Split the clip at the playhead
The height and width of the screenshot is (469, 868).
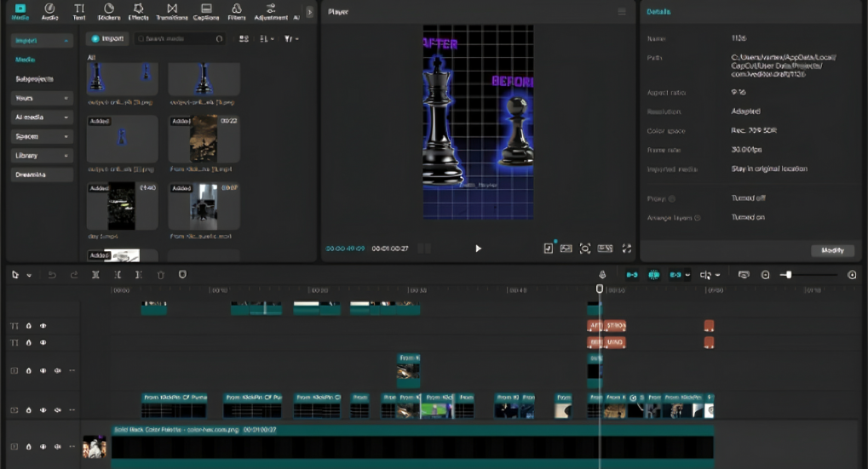pos(95,275)
